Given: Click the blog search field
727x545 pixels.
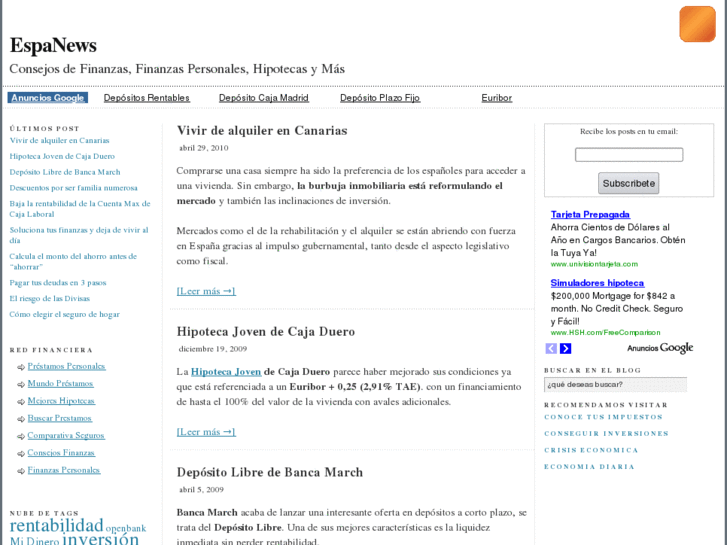Looking at the screenshot, I should pos(615,385).
